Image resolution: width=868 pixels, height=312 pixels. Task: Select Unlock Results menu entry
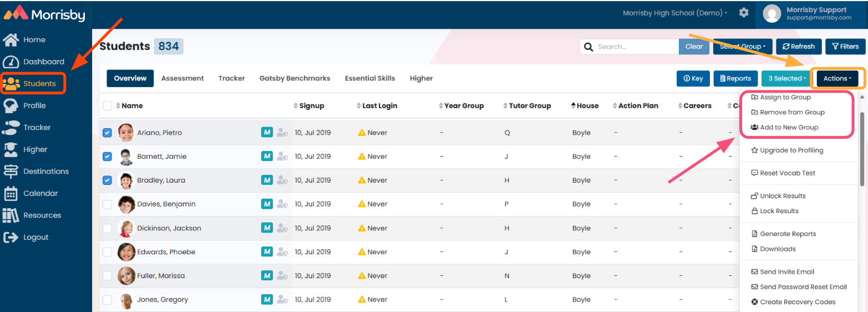tap(778, 195)
